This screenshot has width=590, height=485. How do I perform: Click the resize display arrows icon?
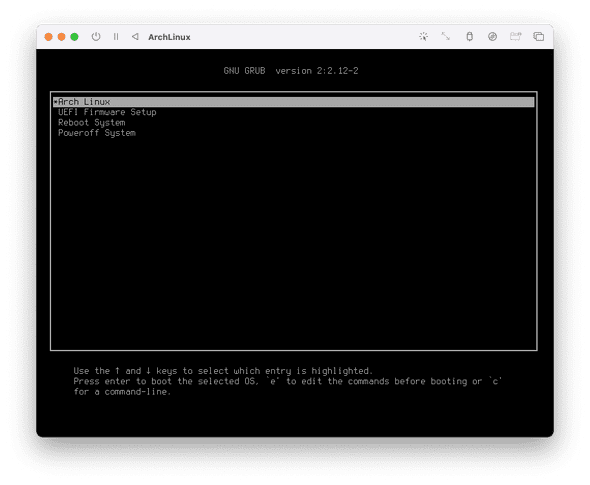coord(446,36)
